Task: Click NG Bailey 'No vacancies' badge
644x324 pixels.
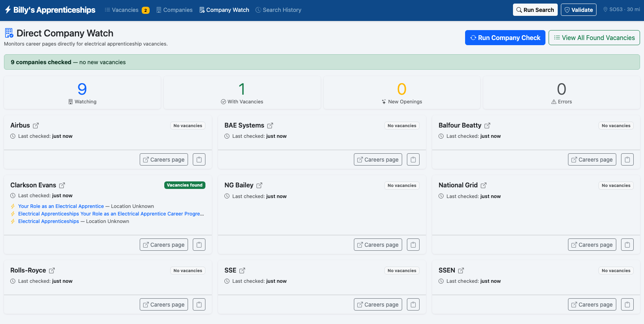Action: [x=402, y=185]
